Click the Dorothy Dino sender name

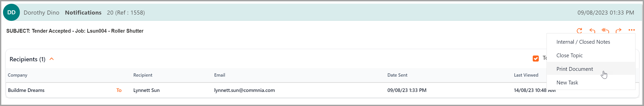tap(41, 13)
